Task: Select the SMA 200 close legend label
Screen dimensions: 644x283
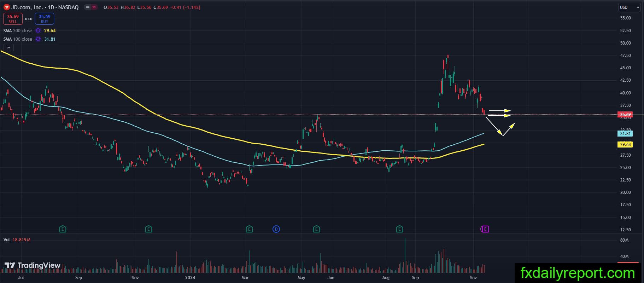Action: [18, 31]
